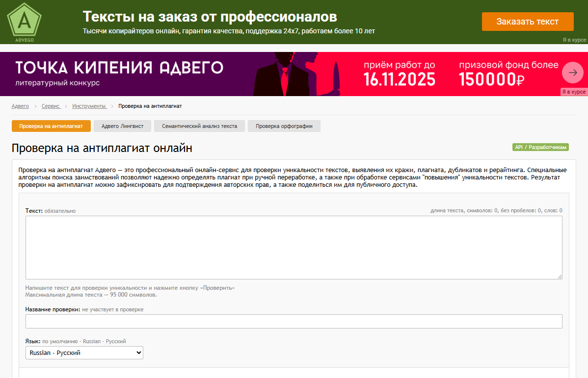
Task: Dismiss top banner via 'Я в курсе'
Action: coord(574,40)
